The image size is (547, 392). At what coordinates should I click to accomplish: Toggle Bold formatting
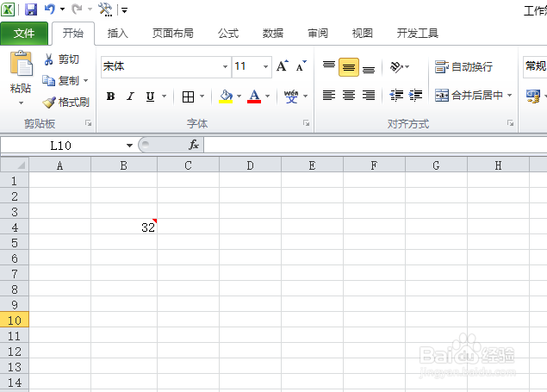tap(110, 96)
